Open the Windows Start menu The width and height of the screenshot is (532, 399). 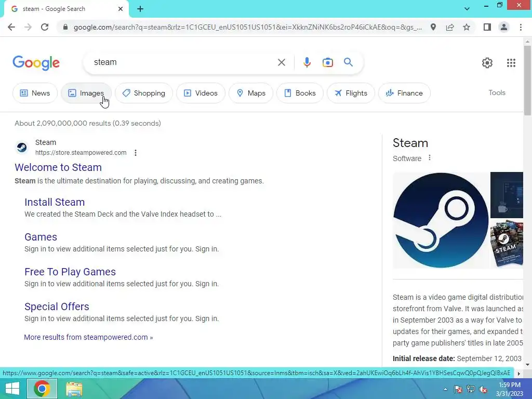coord(12,389)
